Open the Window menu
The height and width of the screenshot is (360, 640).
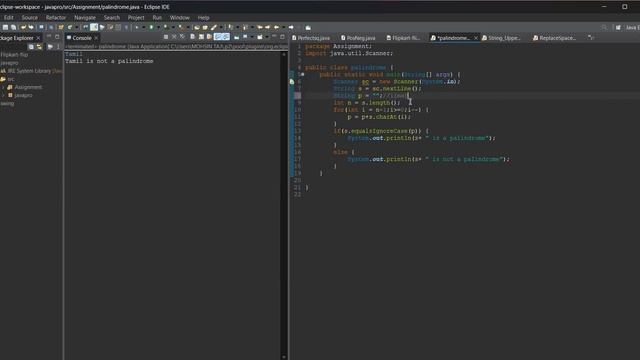(x=180, y=18)
